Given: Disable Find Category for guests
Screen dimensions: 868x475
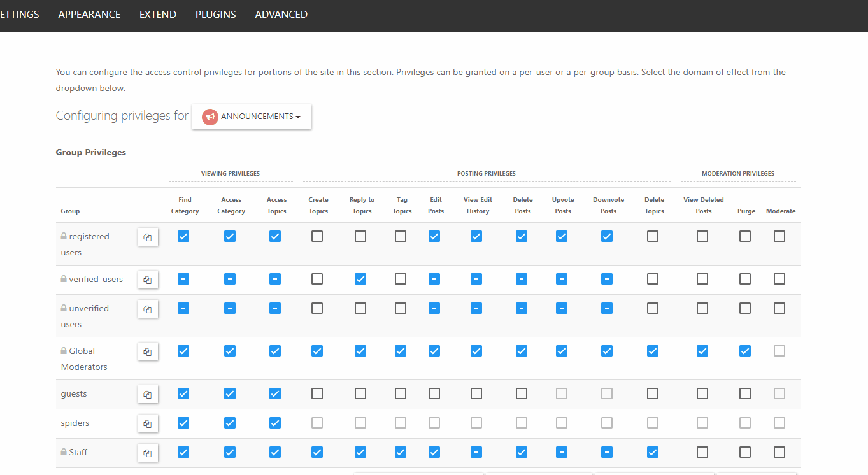Looking at the screenshot, I should click(x=183, y=393).
